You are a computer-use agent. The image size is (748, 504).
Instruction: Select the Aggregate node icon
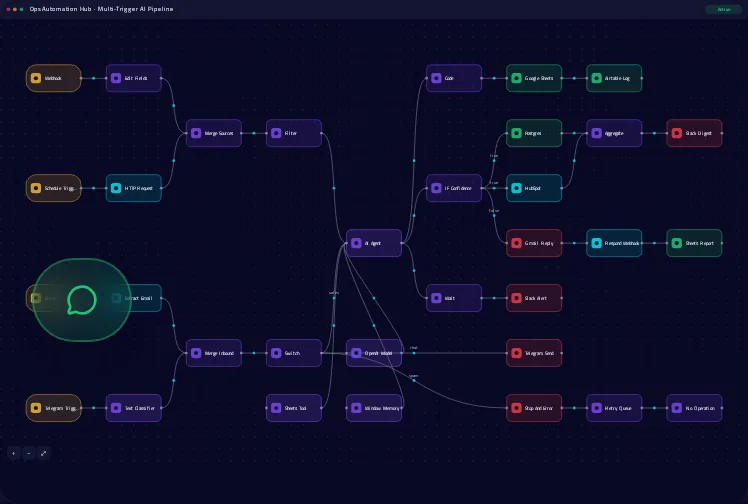coord(597,133)
